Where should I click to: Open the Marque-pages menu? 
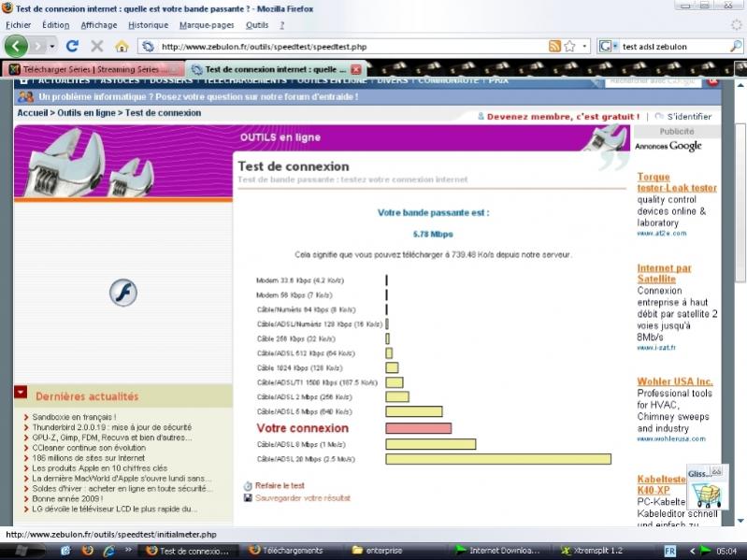206,24
